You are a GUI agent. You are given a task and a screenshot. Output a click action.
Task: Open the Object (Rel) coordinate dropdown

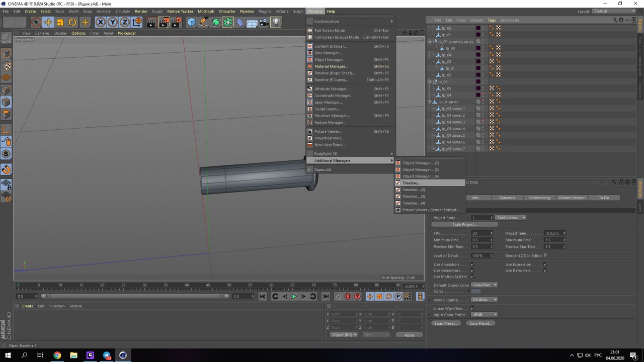[344, 335]
